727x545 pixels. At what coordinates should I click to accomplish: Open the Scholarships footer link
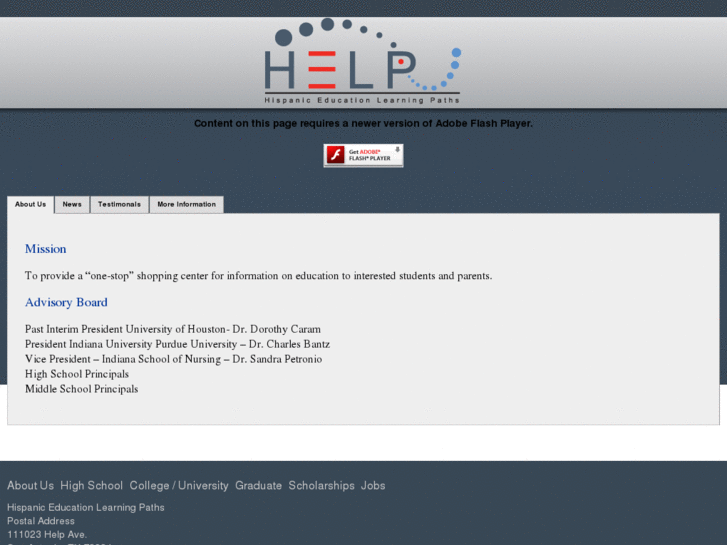(321, 486)
